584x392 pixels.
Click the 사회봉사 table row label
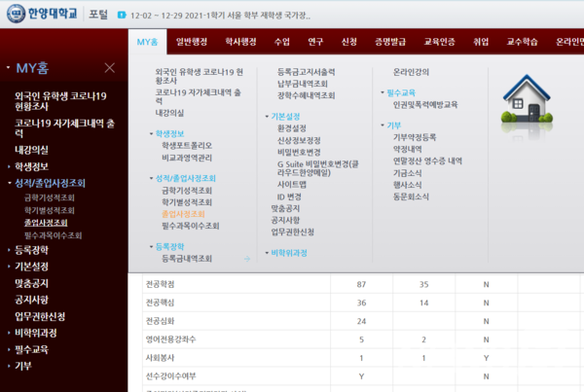click(x=161, y=358)
